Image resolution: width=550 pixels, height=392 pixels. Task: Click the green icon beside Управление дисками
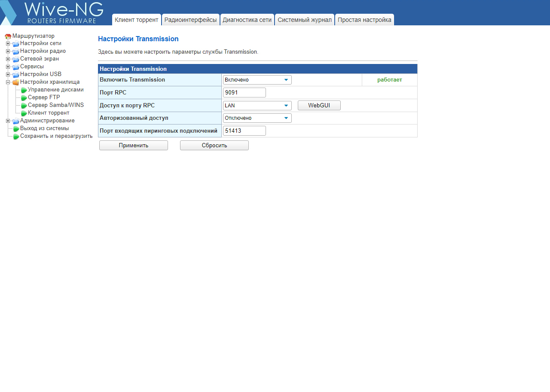24,90
